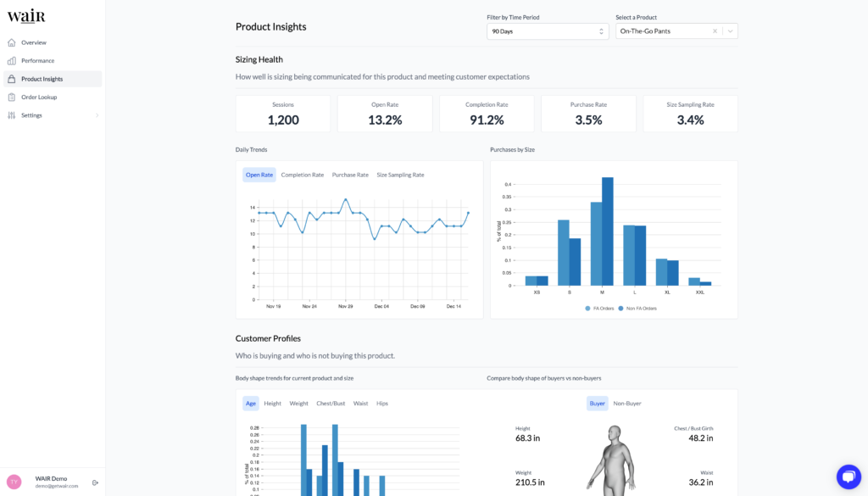The image size is (868, 496).
Task: Click the Settings sliders icon
Action: coord(12,115)
